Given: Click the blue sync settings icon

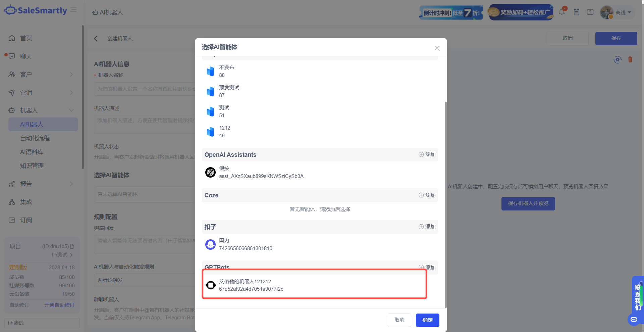Looking at the screenshot, I should tap(618, 59).
